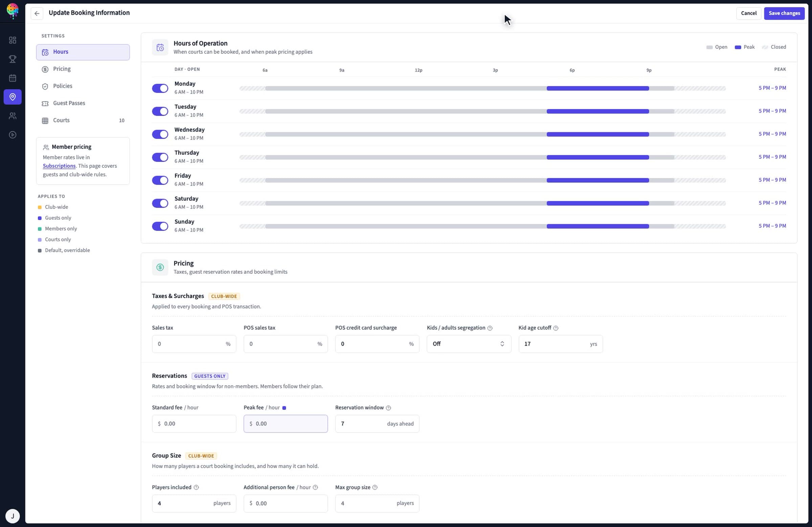Toggle Thursday open switch
This screenshot has width=812, height=527.
coord(160,157)
